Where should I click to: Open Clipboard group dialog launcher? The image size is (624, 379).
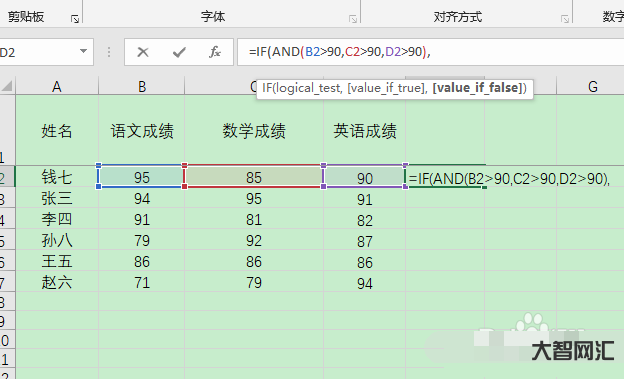[75, 19]
